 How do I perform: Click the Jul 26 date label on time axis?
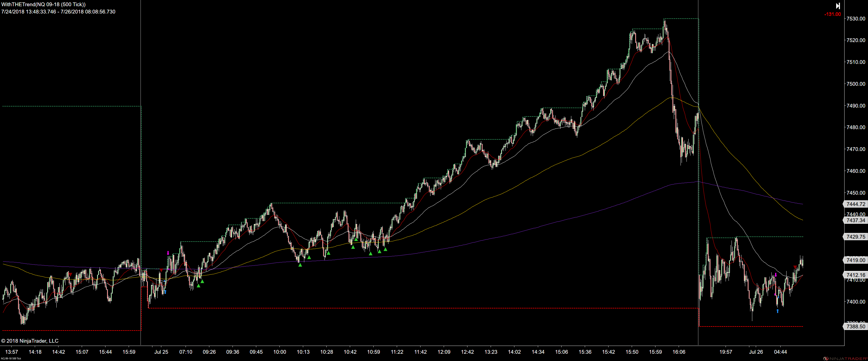click(756, 352)
